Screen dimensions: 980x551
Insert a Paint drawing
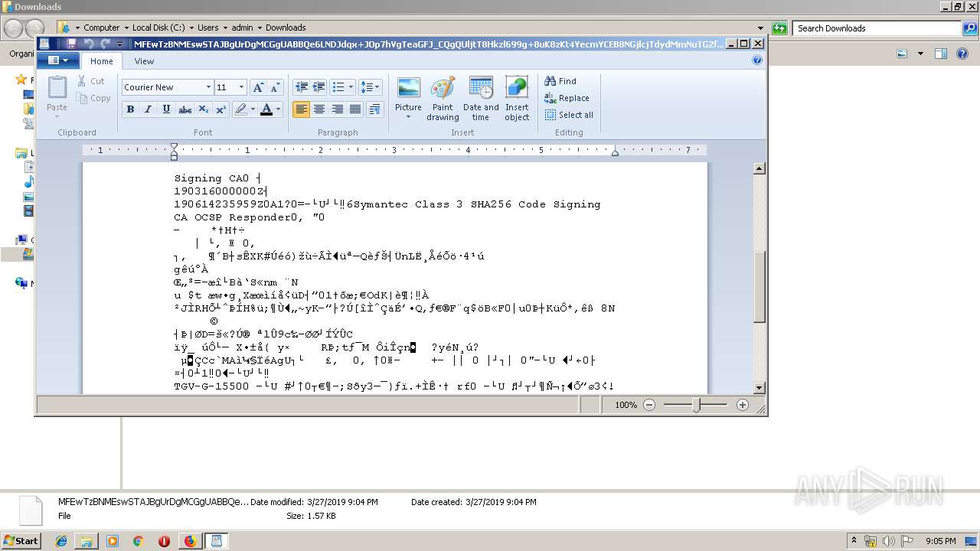click(x=443, y=99)
